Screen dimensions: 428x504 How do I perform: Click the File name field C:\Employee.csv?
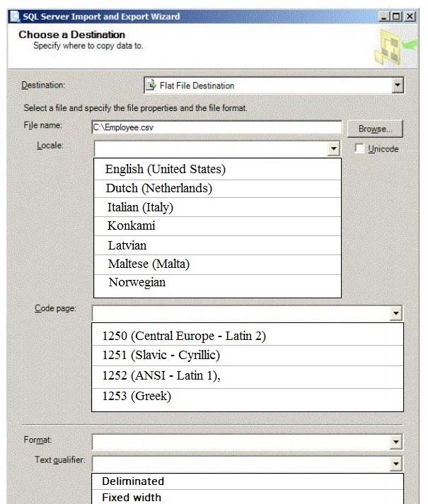click(x=216, y=127)
